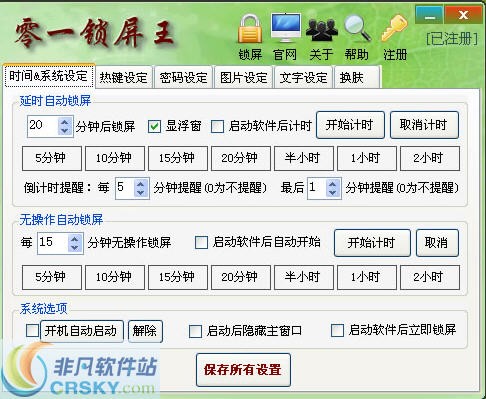
Task: Pick 2小时 preset under 无操作自动锁屏
Action: (430, 277)
